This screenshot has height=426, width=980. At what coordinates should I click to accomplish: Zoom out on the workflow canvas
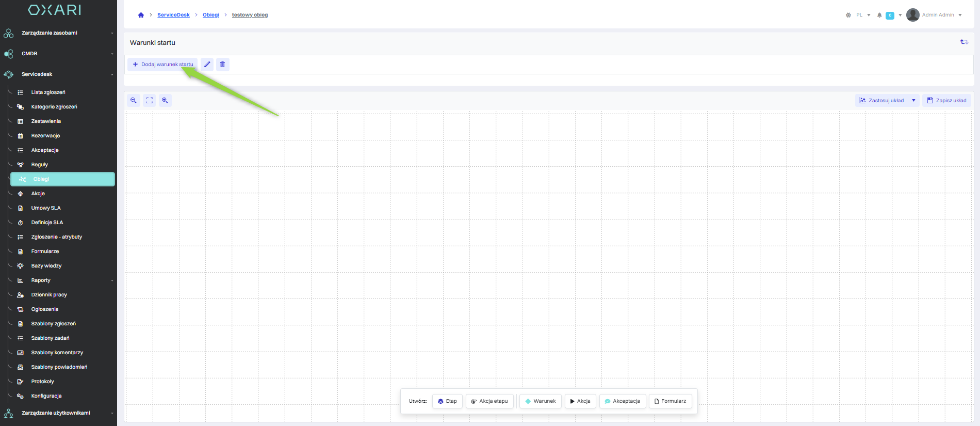point(134,101)
